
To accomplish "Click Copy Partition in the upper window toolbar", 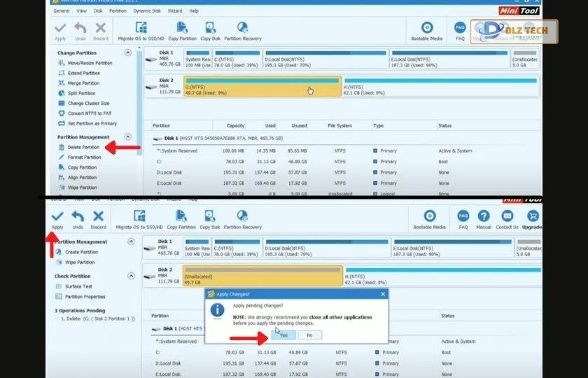I will (182, 31).
